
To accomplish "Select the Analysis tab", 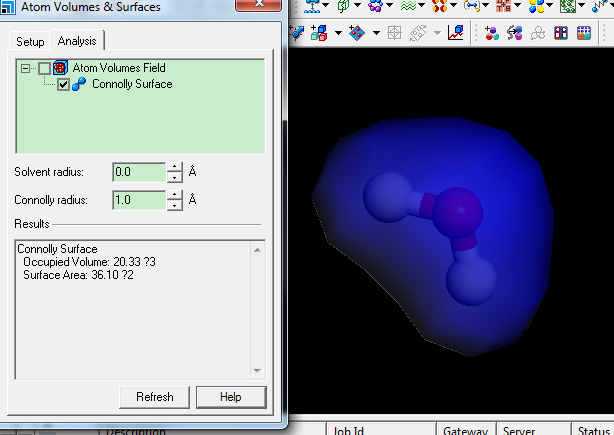I will (x=77, y=41).
